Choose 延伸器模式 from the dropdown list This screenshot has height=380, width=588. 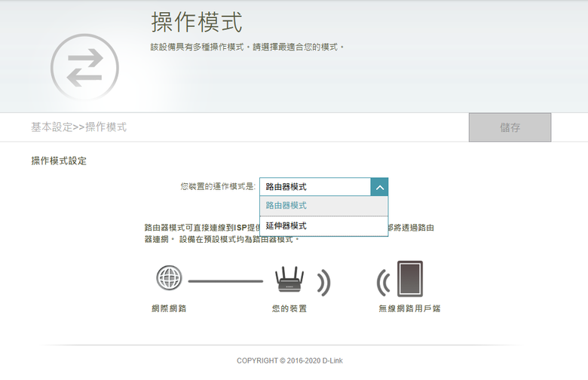click(323, 226)
